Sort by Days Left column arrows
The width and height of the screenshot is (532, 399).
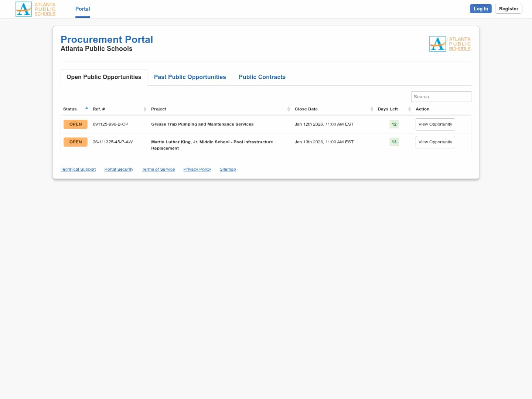coord(409,109)
